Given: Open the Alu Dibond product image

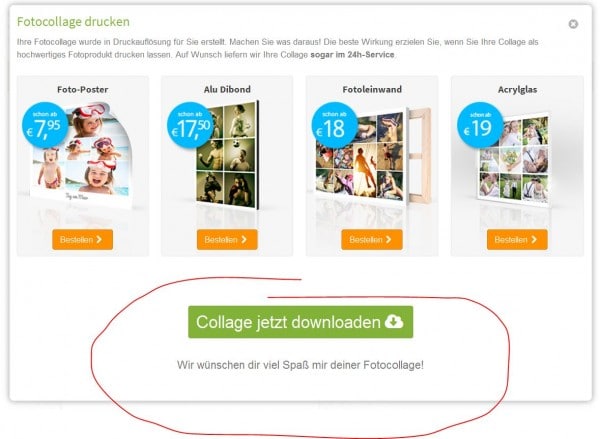Looking at the screenshot, I should (228, 155).
